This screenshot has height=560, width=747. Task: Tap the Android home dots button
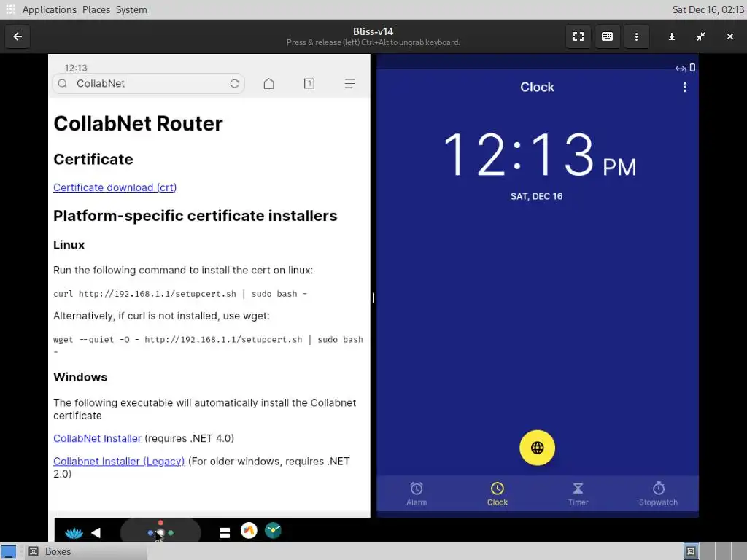[x=160, y=532]
